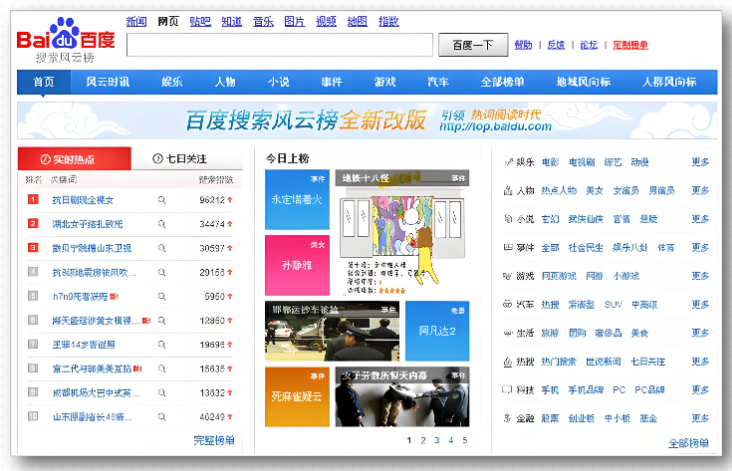Click the 娱乐 category icon in right panel
Image resolution: width=732 pixels, height=471 pixels.
point(508,162)
